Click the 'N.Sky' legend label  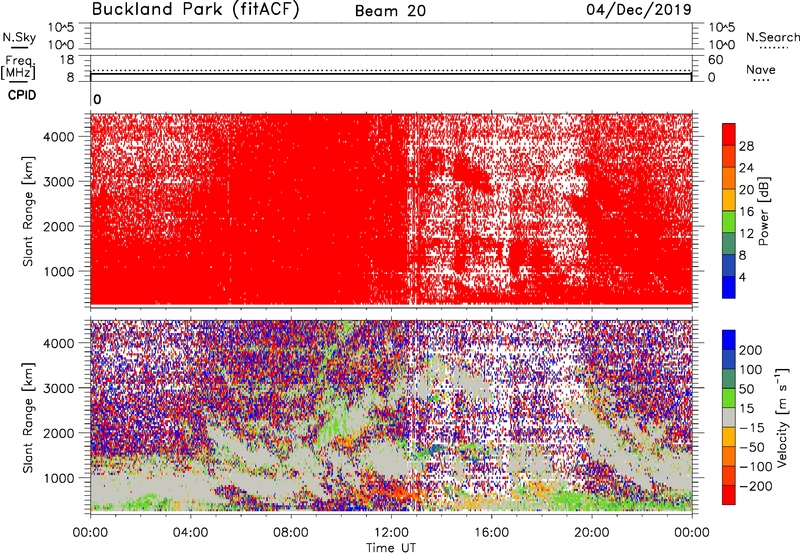click(x=19, y=37)
